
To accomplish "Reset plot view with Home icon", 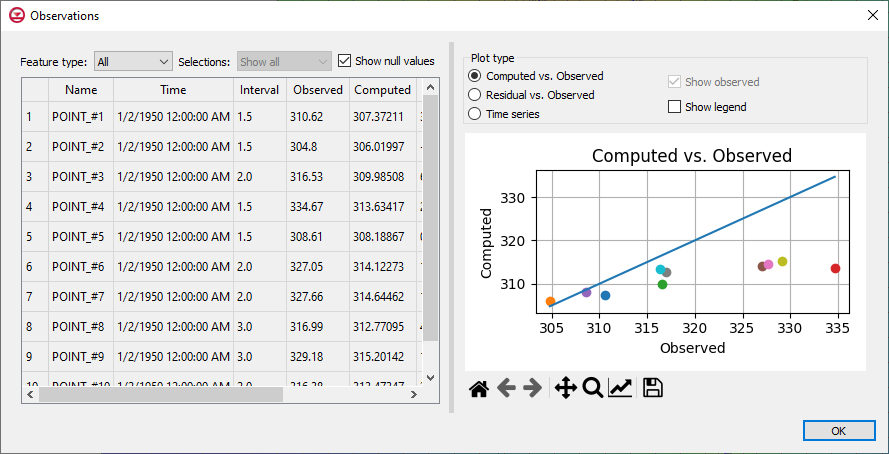I will 479,389.
